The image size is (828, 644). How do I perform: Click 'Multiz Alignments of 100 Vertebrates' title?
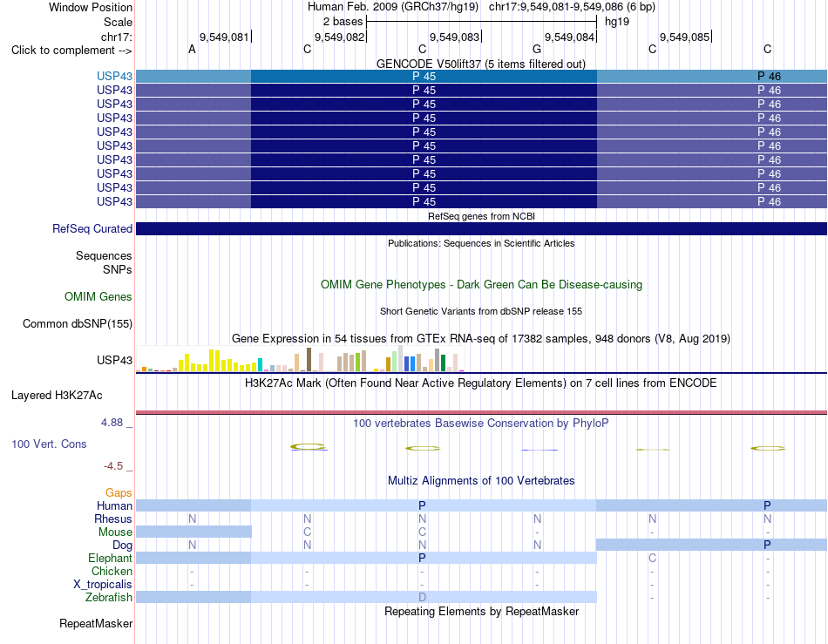click(x=481, y=480)
